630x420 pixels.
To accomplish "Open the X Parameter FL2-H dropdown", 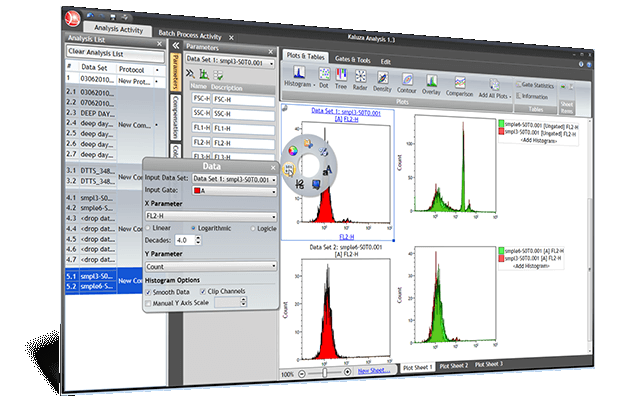I will pos(211,216).
